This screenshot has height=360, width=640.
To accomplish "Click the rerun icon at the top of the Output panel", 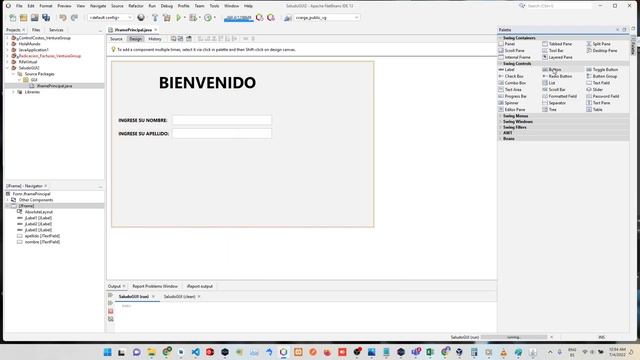I will coord(111,295).
